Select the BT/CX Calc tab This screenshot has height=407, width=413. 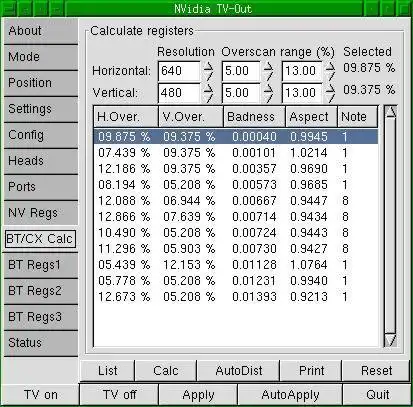[x=40, y=239]
